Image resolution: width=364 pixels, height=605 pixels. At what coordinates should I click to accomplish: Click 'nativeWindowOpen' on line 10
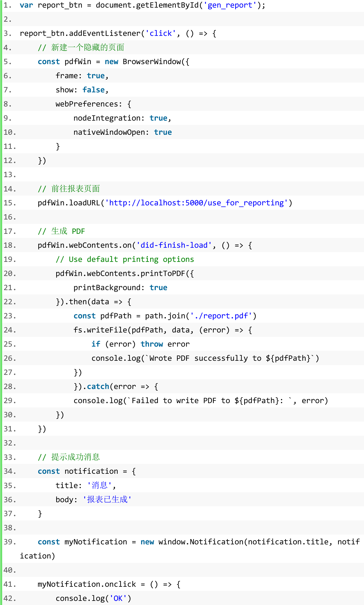109,132
